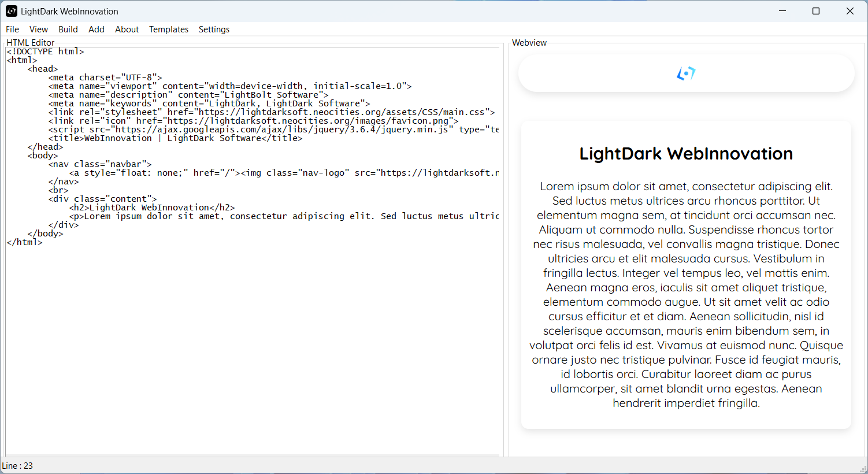Click the <p>Lorem ipsum line in editor
This screenshot has height=474, width=868.
(284, 216)
